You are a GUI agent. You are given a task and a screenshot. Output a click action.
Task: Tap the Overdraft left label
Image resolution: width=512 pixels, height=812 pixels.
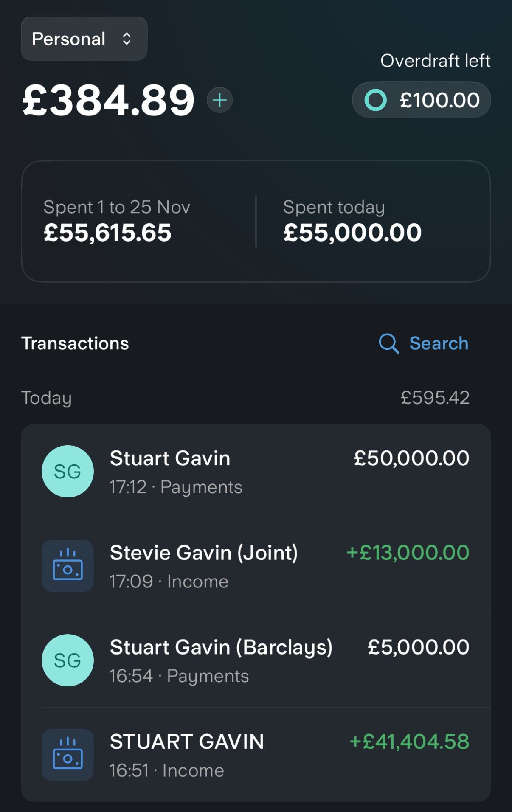point(435,61)
